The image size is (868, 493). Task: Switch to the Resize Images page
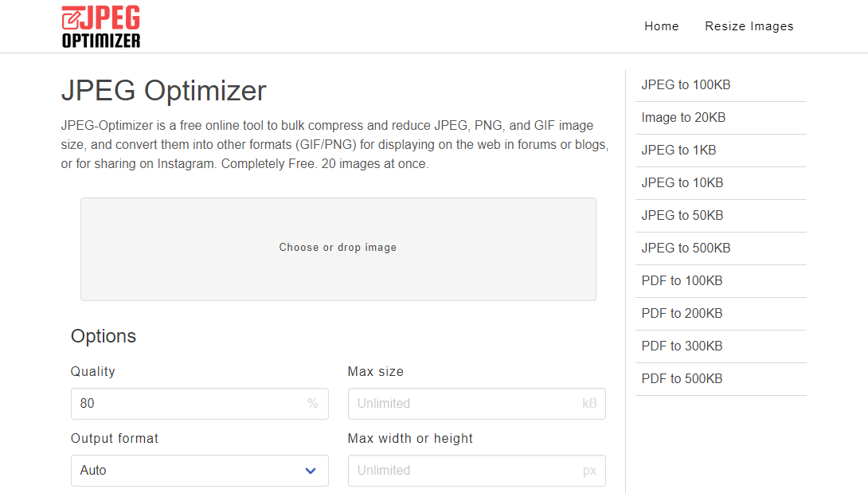749,25
